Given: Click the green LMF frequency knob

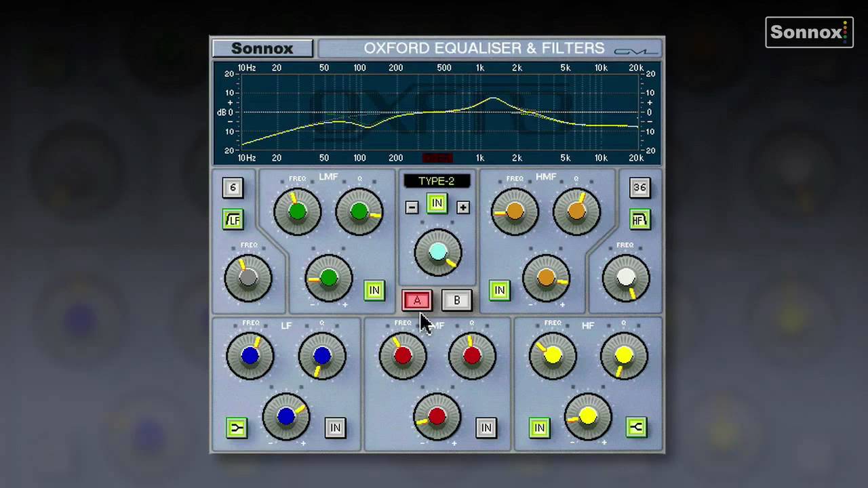Looking at the screenshot, I should coord(298,211).
